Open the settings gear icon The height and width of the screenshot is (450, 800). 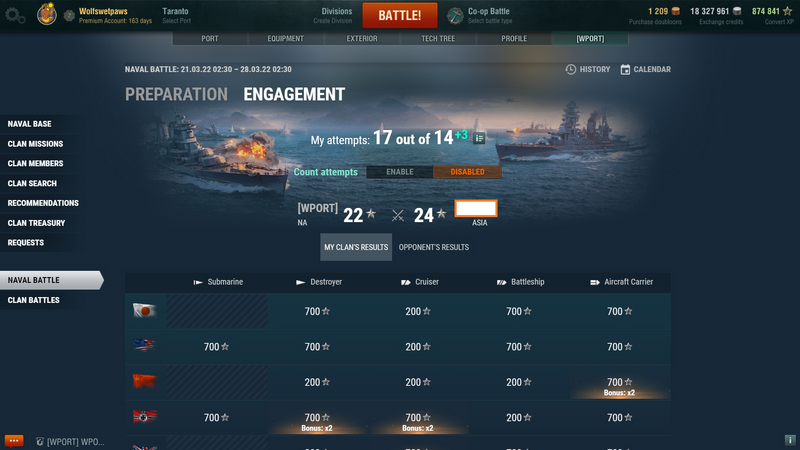(x=15, y=15)
